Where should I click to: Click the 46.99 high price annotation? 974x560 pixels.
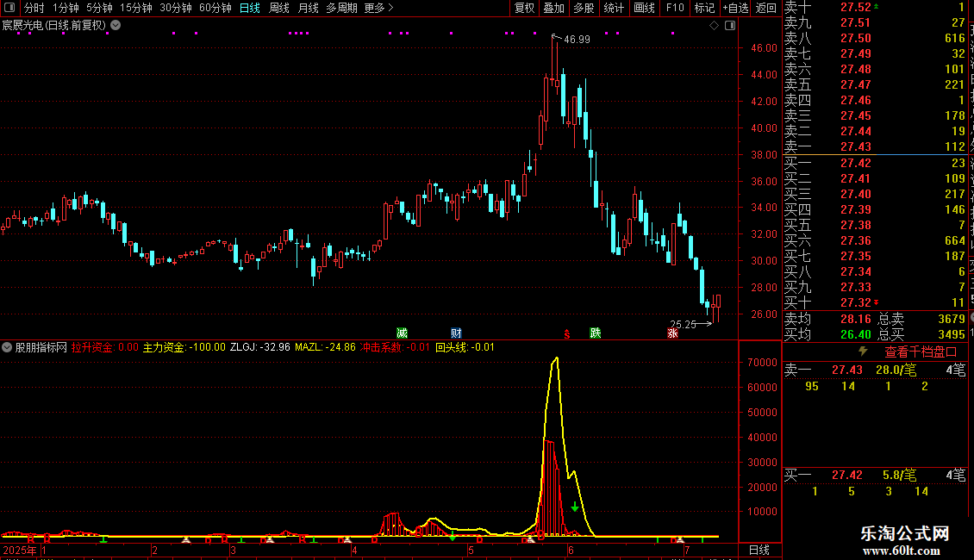point(577,39)
